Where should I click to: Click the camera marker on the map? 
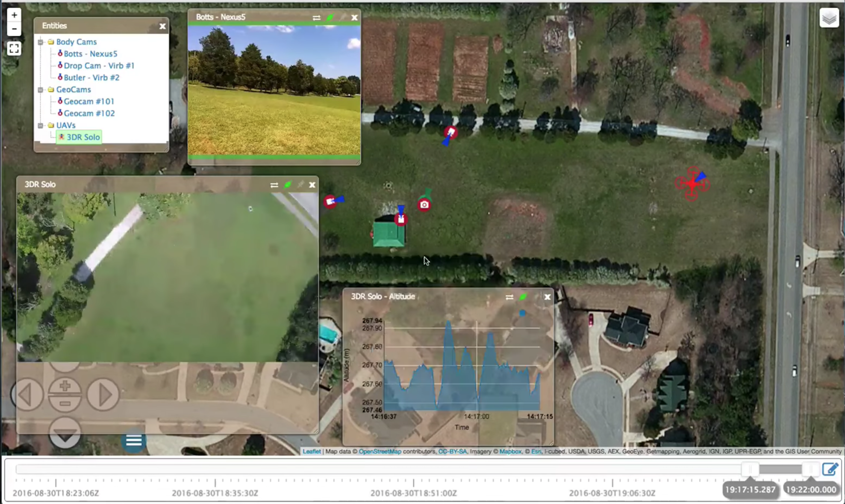pyautogui.click(x=424, y=205)
